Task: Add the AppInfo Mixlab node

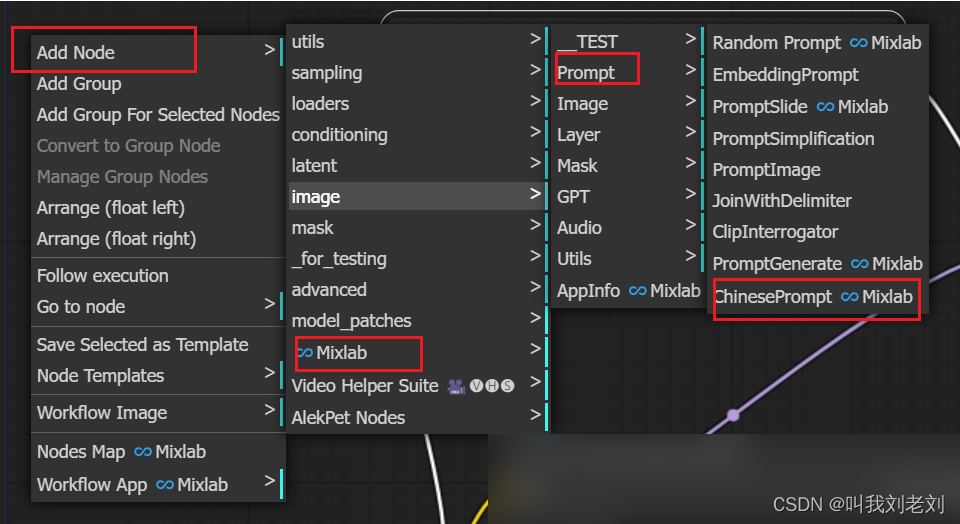Action: coord(628,291)
